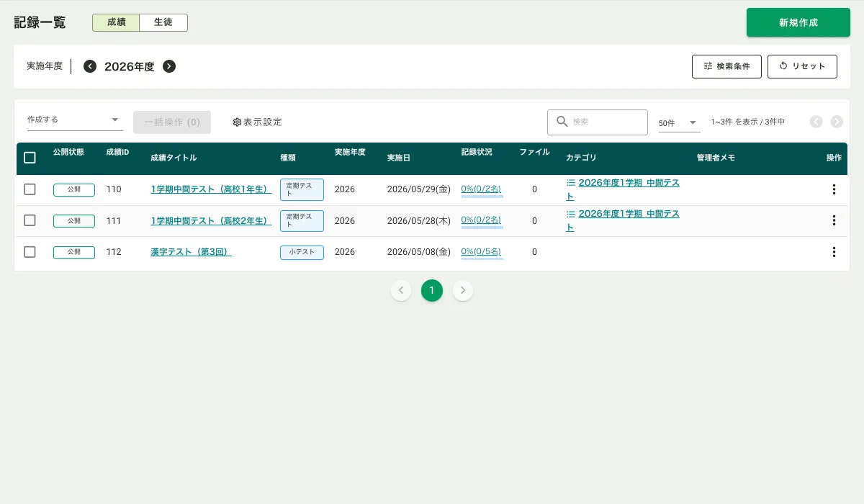
Task: Open three-dot menu for record 111
Action: click(x=834, y=220)
